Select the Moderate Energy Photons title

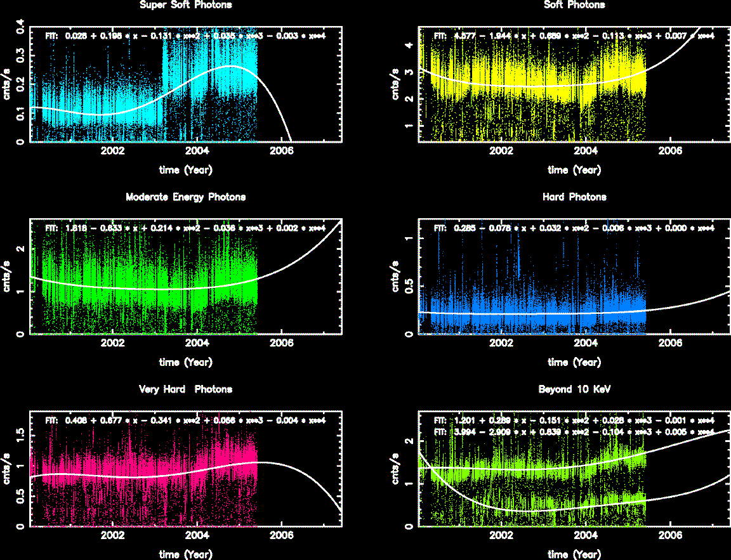(x=185, y=197)
